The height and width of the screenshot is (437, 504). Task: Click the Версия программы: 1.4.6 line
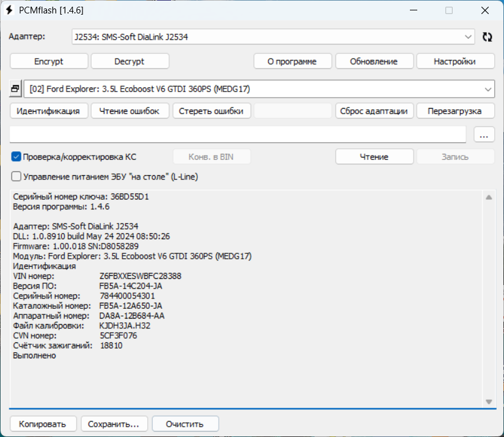61,206
